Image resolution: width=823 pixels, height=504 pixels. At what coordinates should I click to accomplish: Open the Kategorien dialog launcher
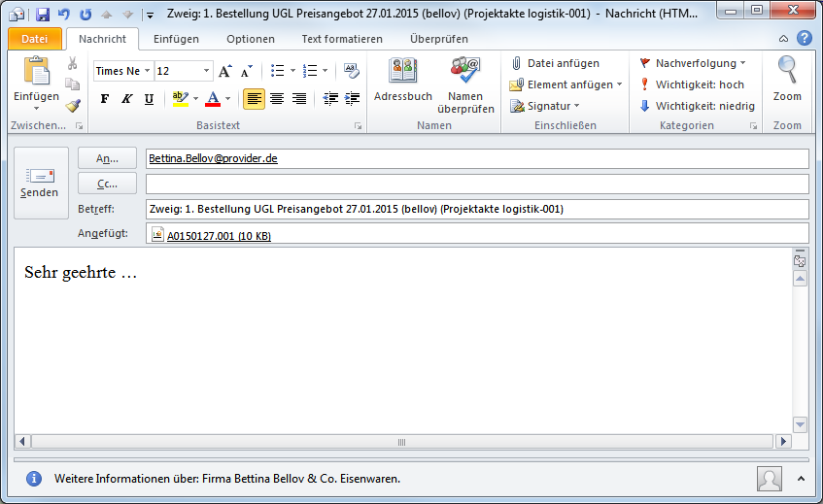click(753, 126)
